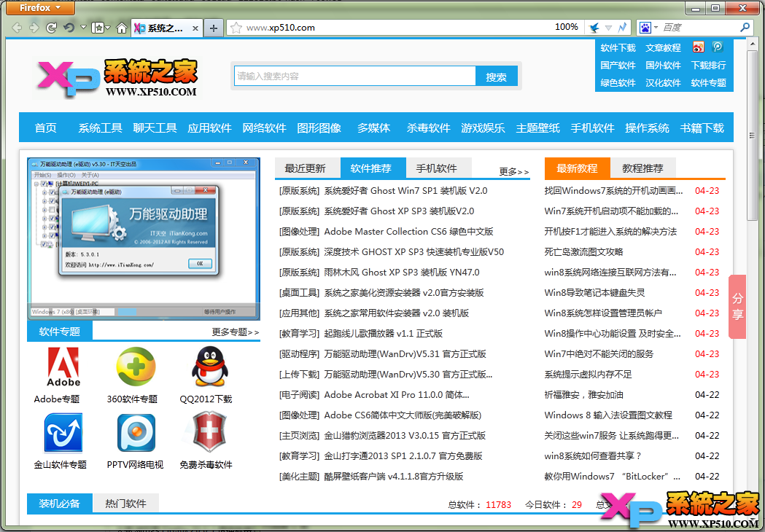This screenshot has width=765, height=532.
Task: Open 死亡岛激流图文攻略 tutorial link
Action: [x=583, y=252]
